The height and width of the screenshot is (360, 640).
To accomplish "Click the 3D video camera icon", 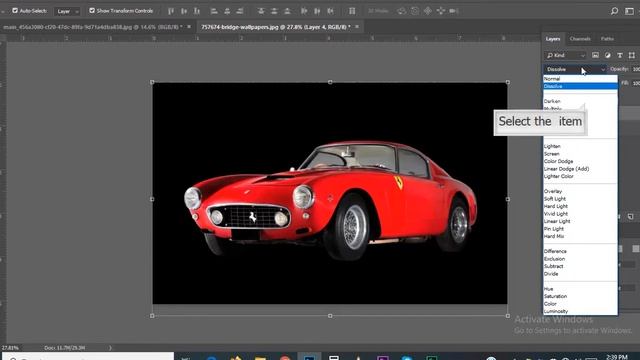I will tap(453, 11).
